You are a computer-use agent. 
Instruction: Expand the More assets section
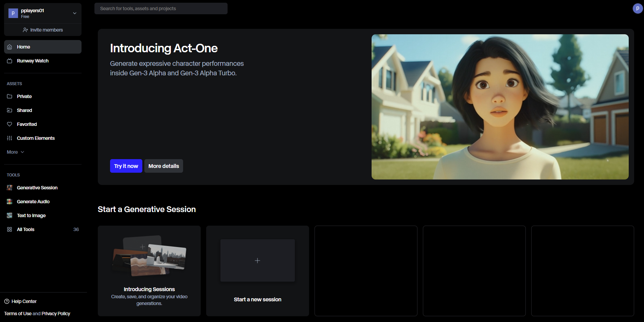15,152
